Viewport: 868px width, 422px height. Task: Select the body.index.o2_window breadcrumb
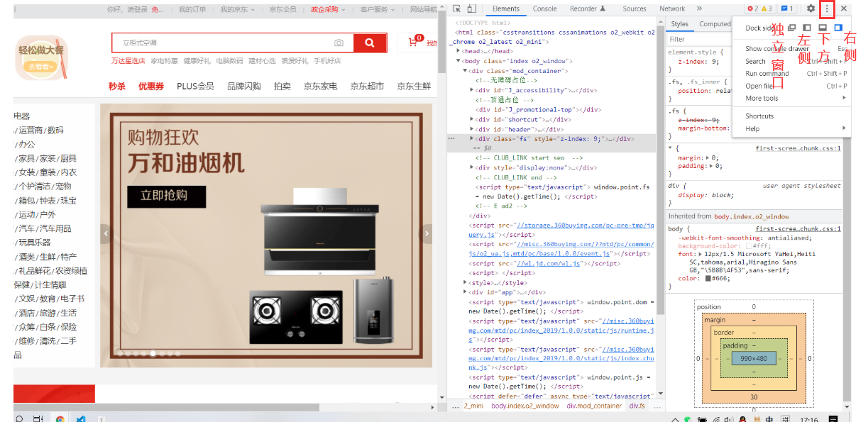tap(525, 406)
